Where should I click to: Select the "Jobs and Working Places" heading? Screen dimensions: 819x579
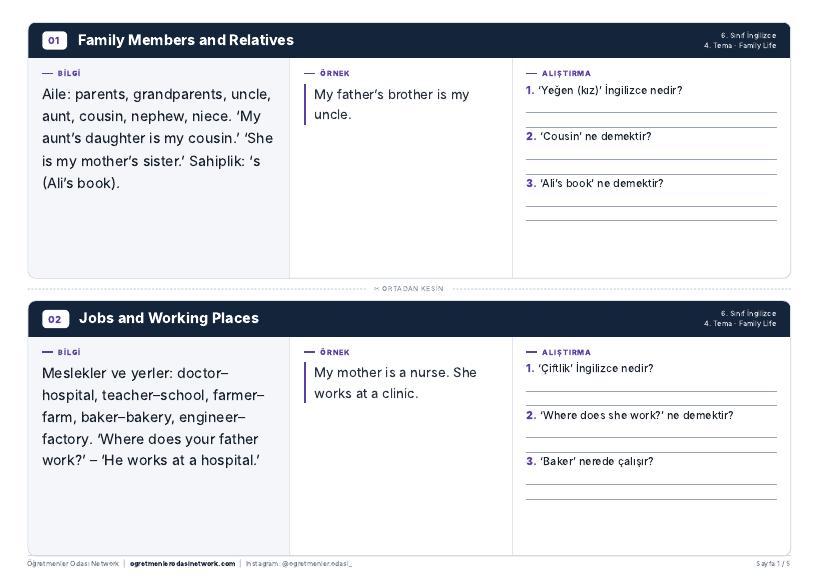(169, 318)
